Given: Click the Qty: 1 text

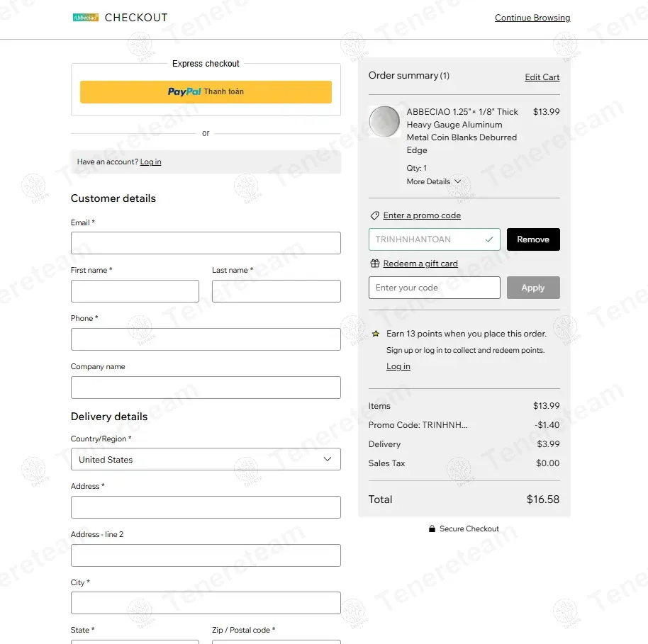Looking at the screenshot, I should tap(417, 168).
